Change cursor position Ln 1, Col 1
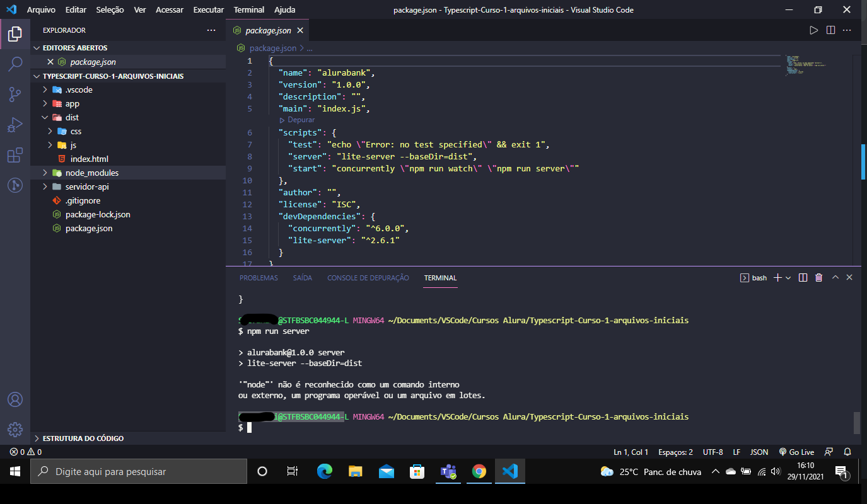Viewport: 867px width, 504px height. click(x=631, y=452)
